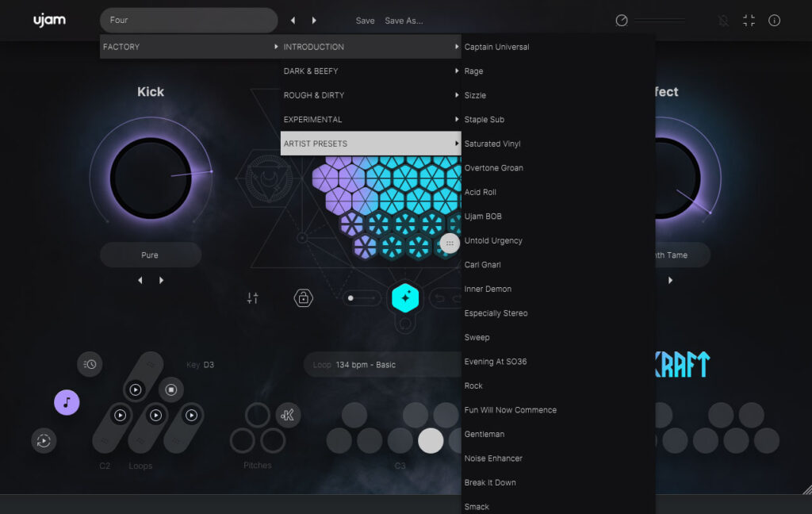Select Rage preset
This screenshot has height=514, width=812.
coord(558,71)
